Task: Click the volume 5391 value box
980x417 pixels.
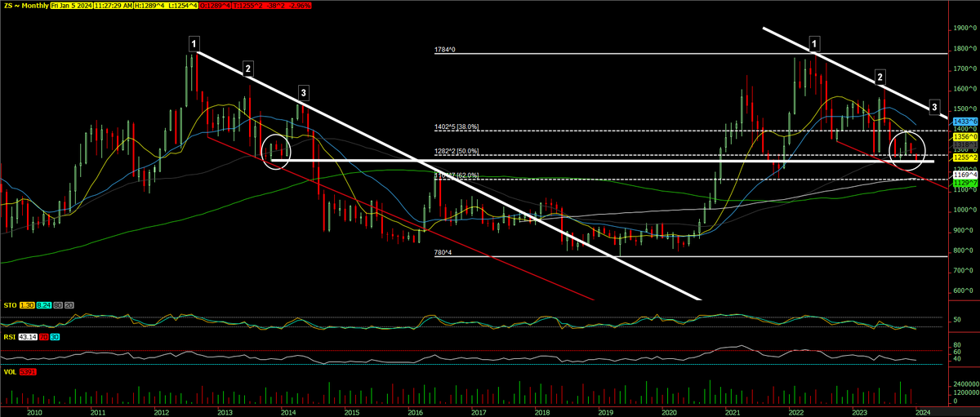Action: point(28,372)
